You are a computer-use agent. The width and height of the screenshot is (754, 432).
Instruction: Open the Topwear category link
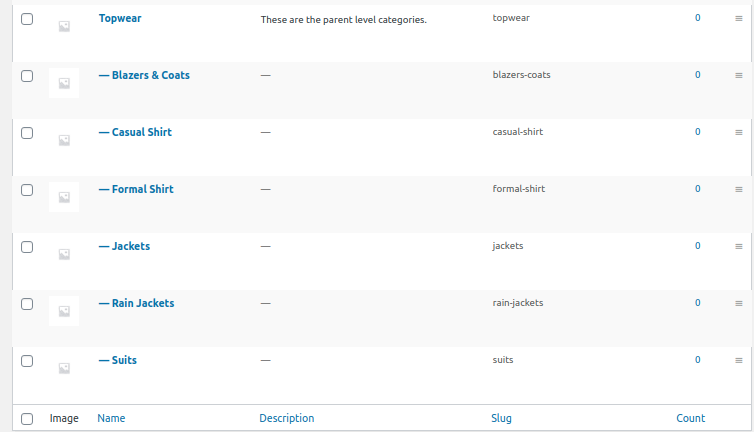coord(120,18)
